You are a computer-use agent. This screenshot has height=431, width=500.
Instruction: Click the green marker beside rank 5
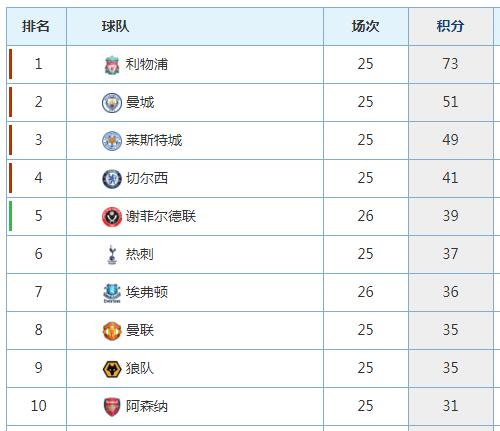[11, 216]
